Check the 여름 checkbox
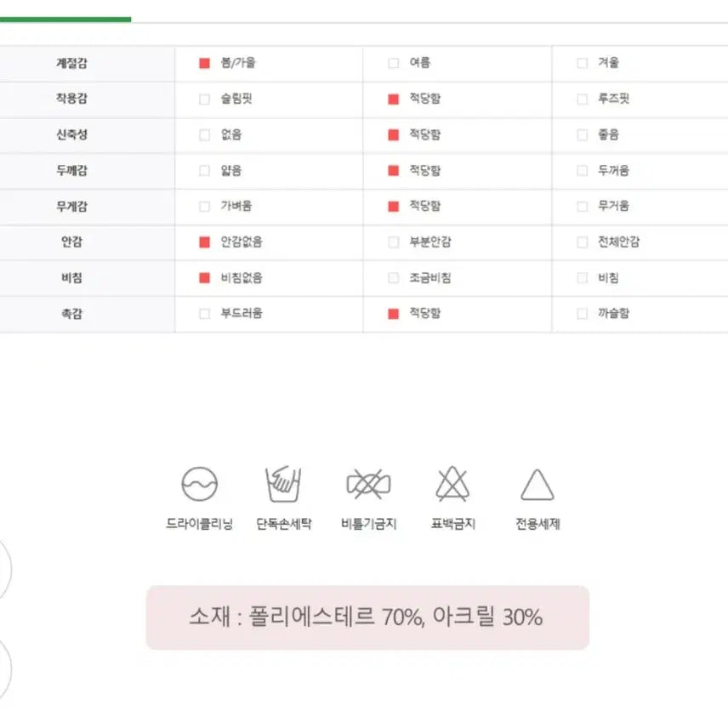 tap(393, 63)
